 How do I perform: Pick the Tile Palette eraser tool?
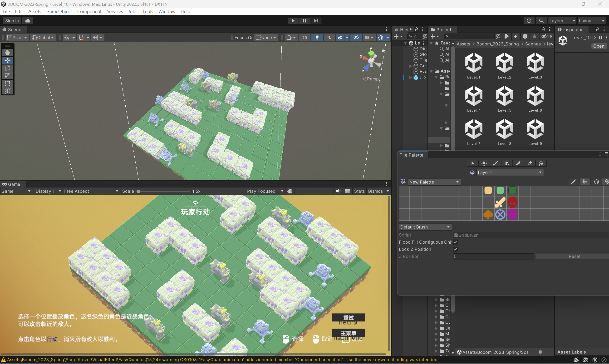(530, 163)
